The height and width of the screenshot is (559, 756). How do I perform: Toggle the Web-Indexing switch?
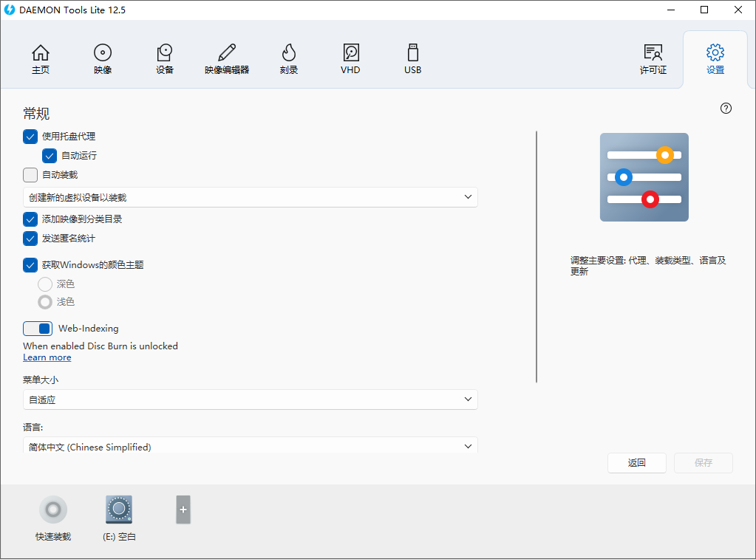(x=38, y=328)
